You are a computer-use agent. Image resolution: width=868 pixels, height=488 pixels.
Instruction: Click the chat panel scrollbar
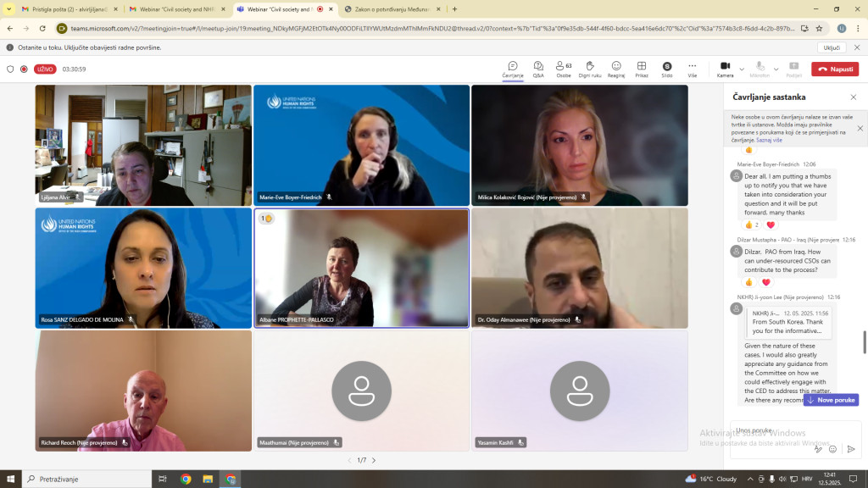click(864, 342)
